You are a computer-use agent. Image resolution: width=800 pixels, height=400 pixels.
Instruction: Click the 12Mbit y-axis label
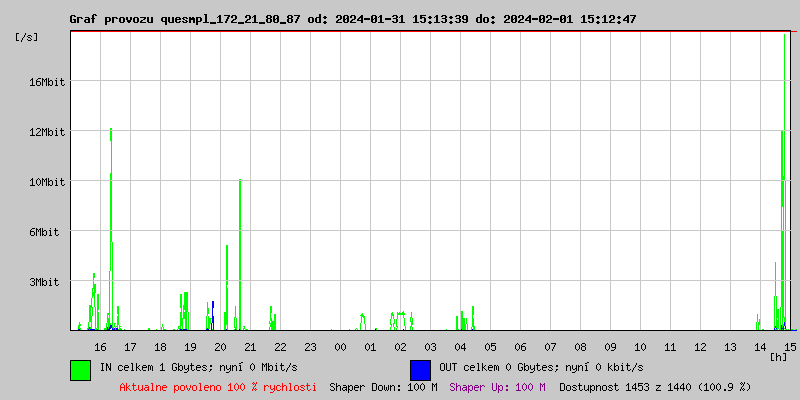pos(47,132)
